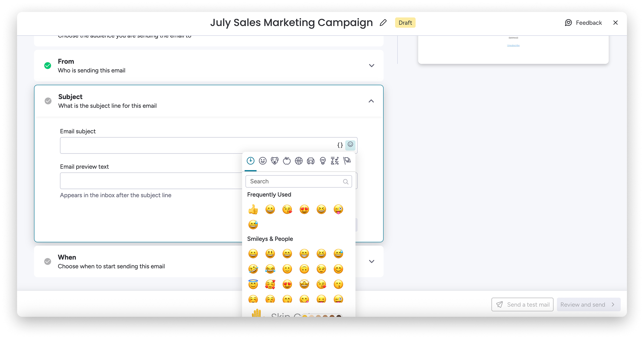This screenshot has height=339, width=644.
Task: Pick the grinning face in Frequently Used
Action: tap(270, 209)
